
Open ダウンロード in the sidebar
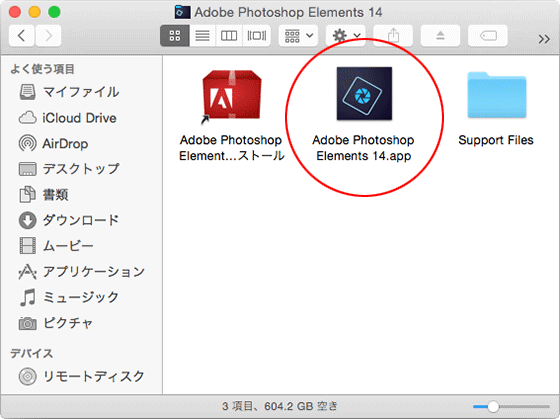[81, 220]
